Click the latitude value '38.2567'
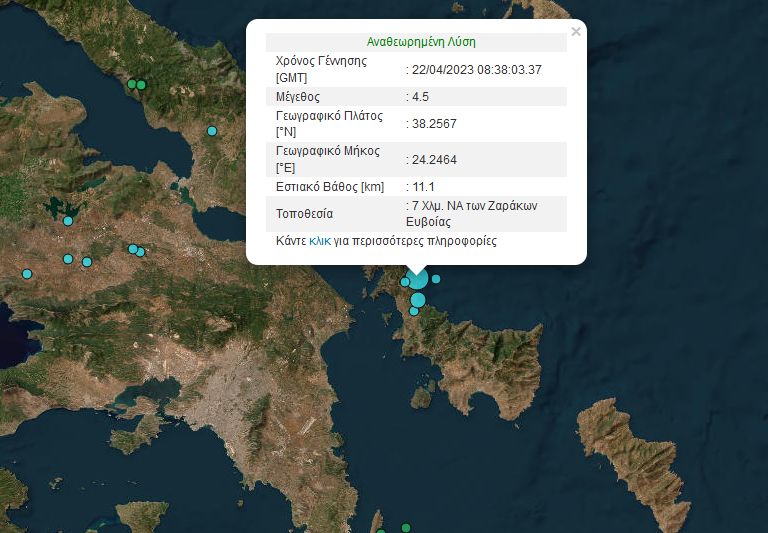 [434, 123]
